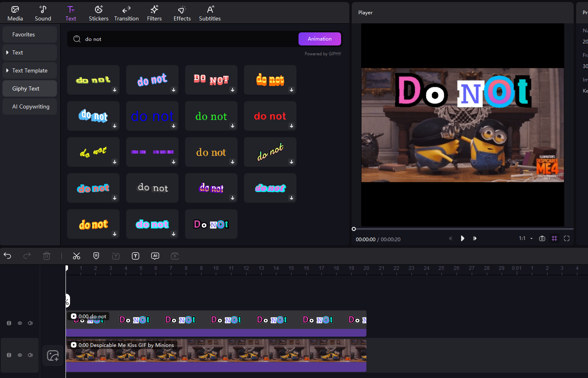Click play icon on 'do not' clip label
The image size is (588, 378).
[74, 316]
